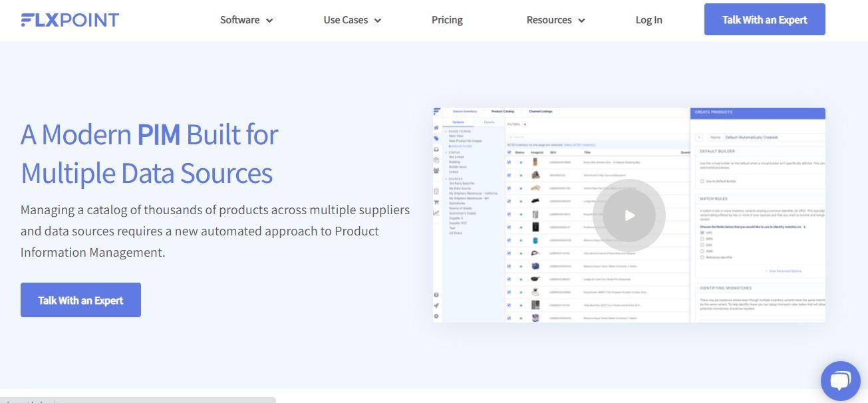868x403 pixels.
Task: Open the live chat widget
Action: click(x=841, y=381)
